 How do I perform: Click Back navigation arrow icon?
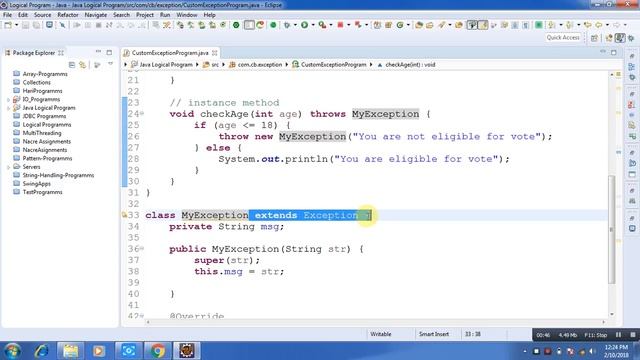[x=599, y=25]
